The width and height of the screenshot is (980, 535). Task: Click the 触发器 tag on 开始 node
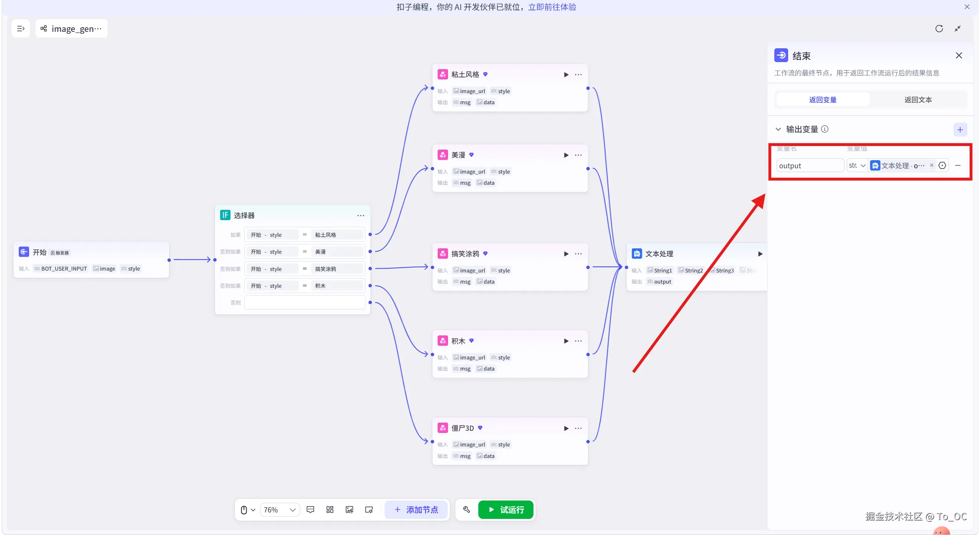[x=60, y=253]
